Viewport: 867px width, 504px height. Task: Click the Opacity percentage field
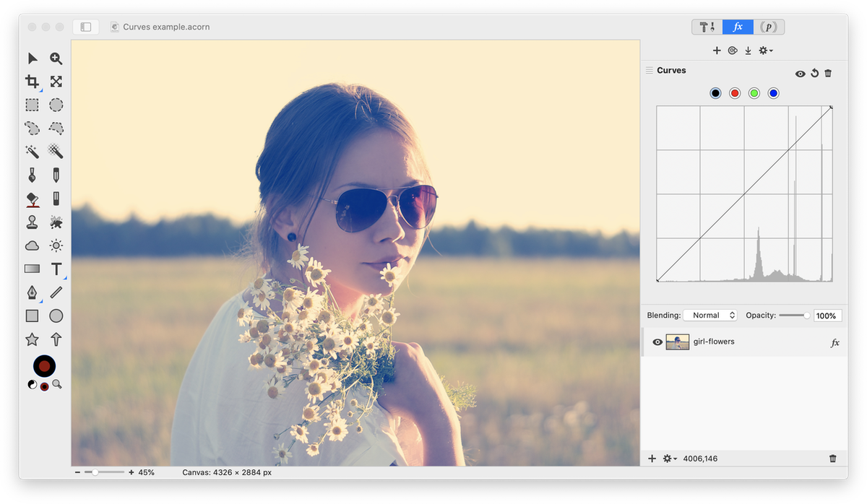(x=827, y=316)
